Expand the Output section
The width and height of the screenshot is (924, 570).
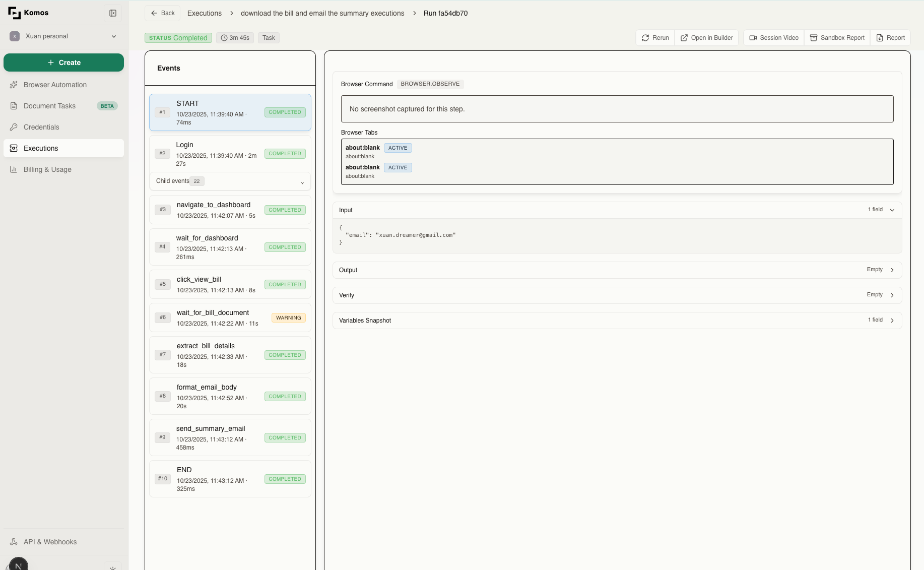point(892,270)
